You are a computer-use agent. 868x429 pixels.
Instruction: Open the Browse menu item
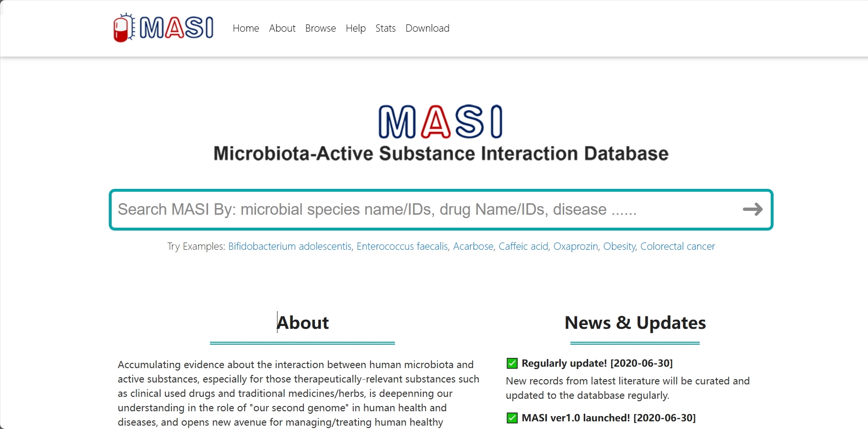click(321, 28)
